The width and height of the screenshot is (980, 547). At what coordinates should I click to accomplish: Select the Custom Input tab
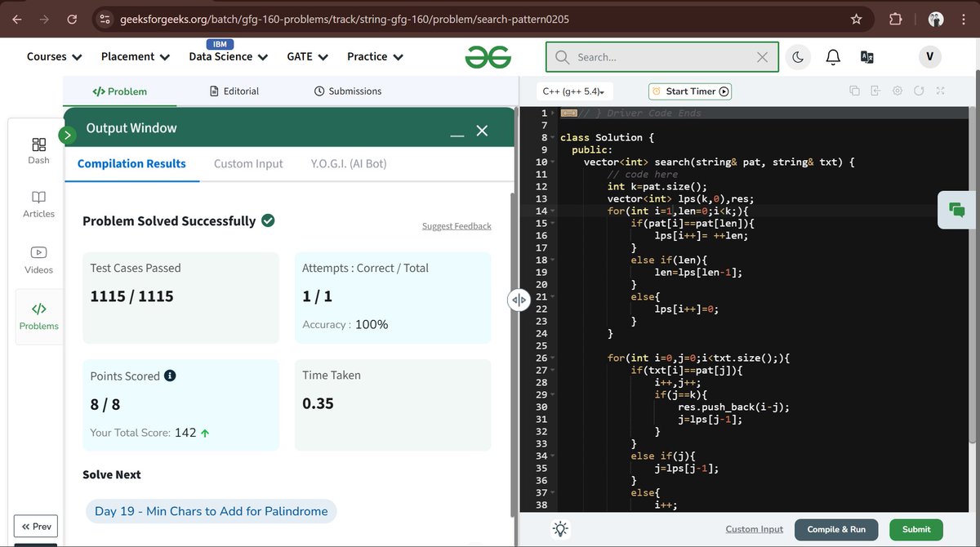[248, 163]
